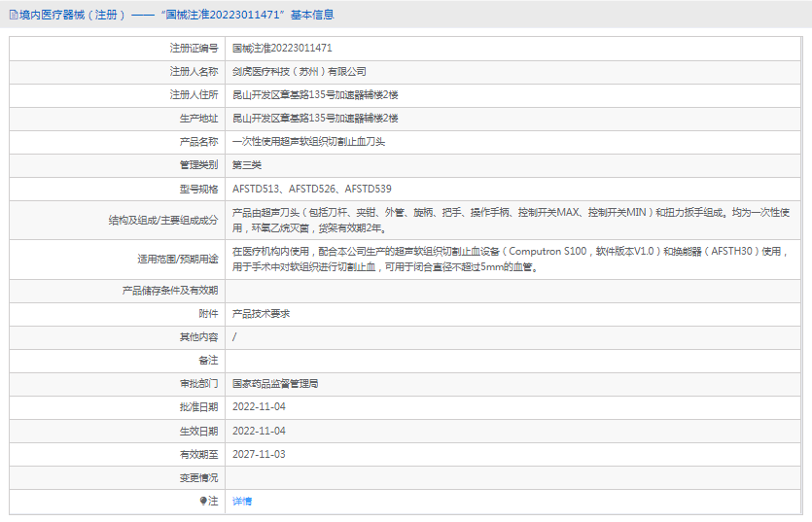The image size is (812, 522).
Task: Click the 有效期至 label
Action: pyautogui.click(x=198, y=454)
